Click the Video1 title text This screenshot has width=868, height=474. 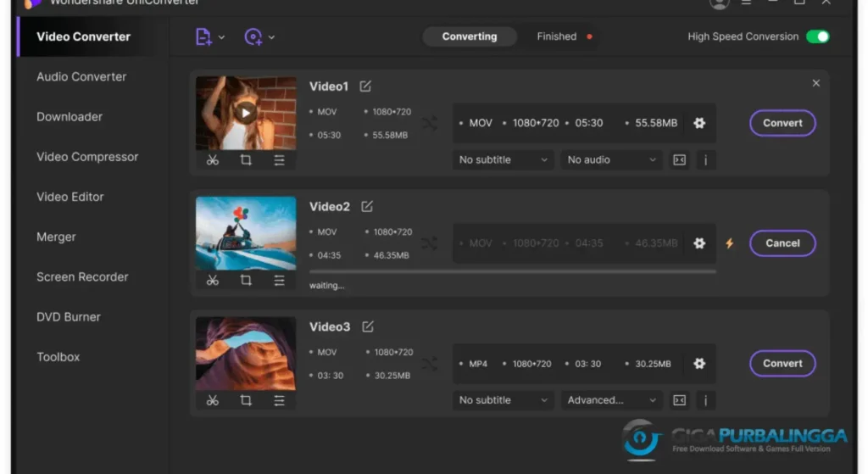pos(329,86)
